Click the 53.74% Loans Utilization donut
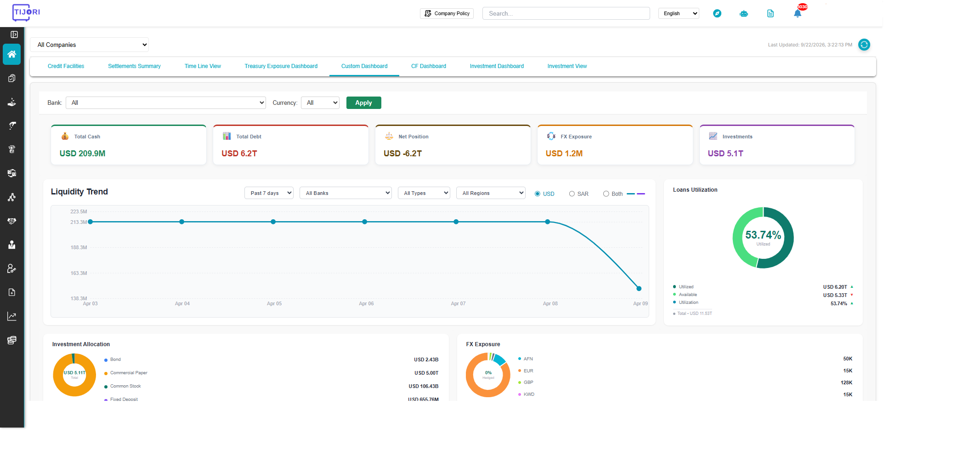 [763, 238]
